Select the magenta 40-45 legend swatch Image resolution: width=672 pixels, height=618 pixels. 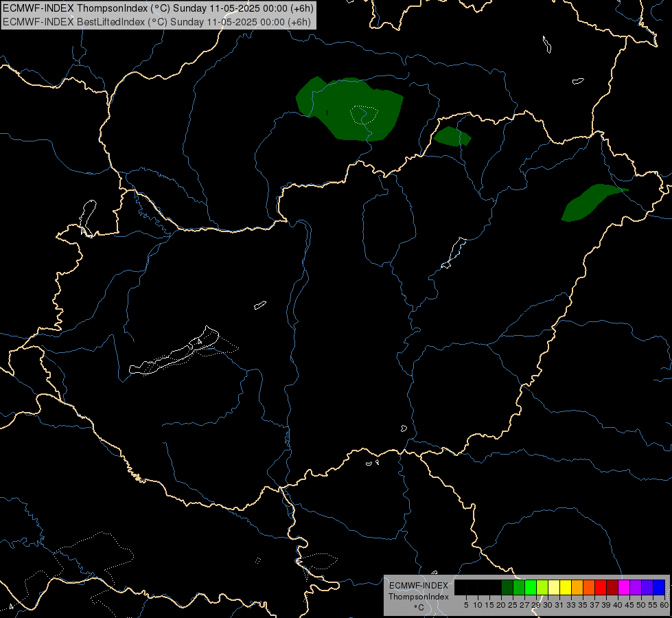(x=624, y=587)
